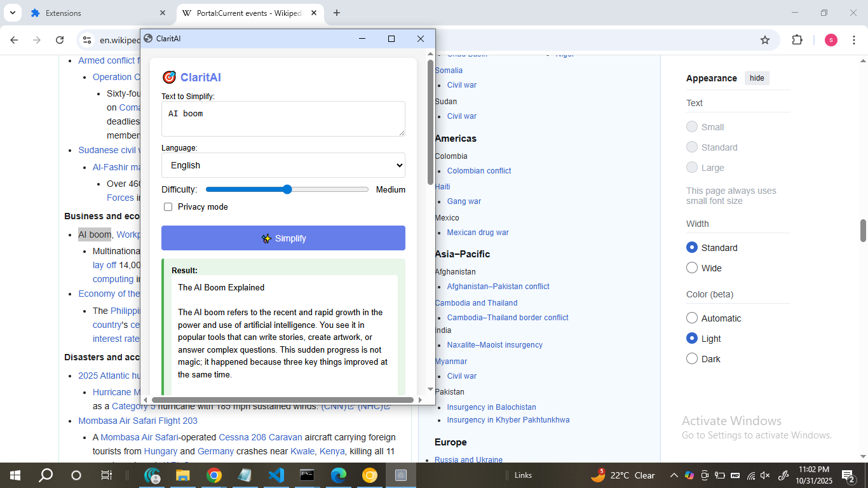Open the tab search dropdown arrow
868x488 pixels.
pyautogui.click(x=12, y=13)
